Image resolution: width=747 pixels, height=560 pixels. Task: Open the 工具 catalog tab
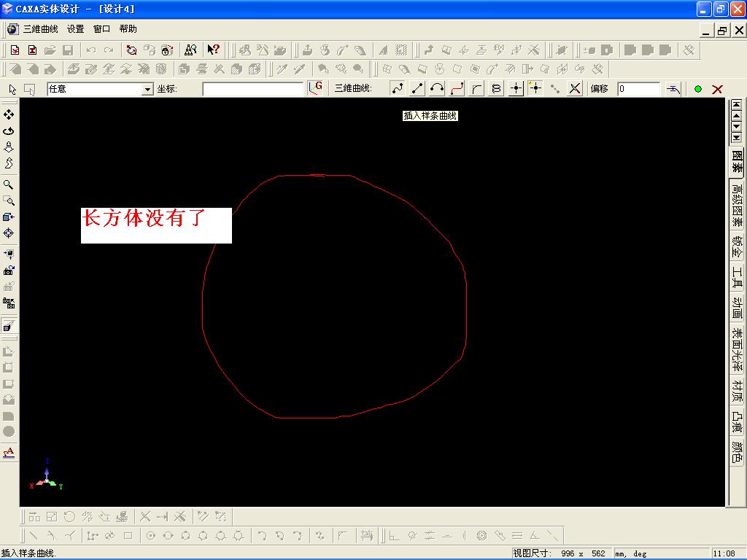pos(737,277)
